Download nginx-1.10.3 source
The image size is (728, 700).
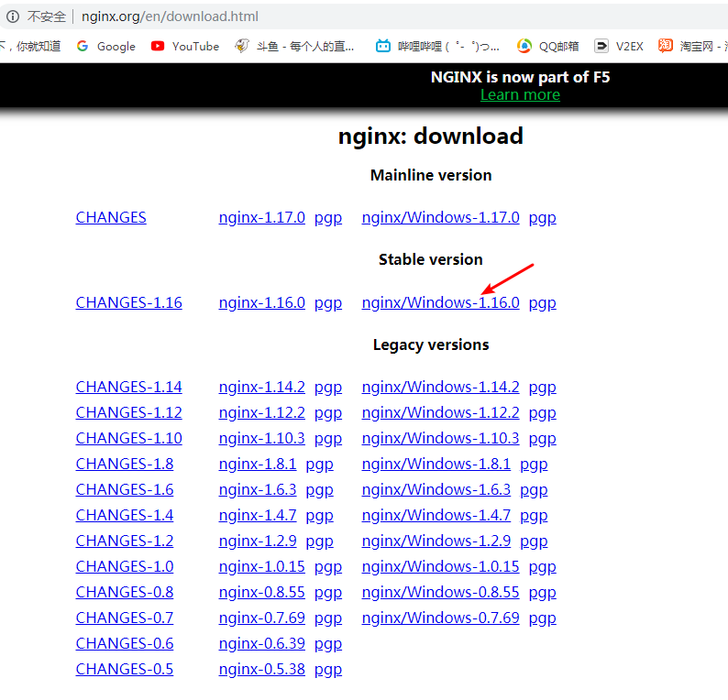[x=262, y=438]
